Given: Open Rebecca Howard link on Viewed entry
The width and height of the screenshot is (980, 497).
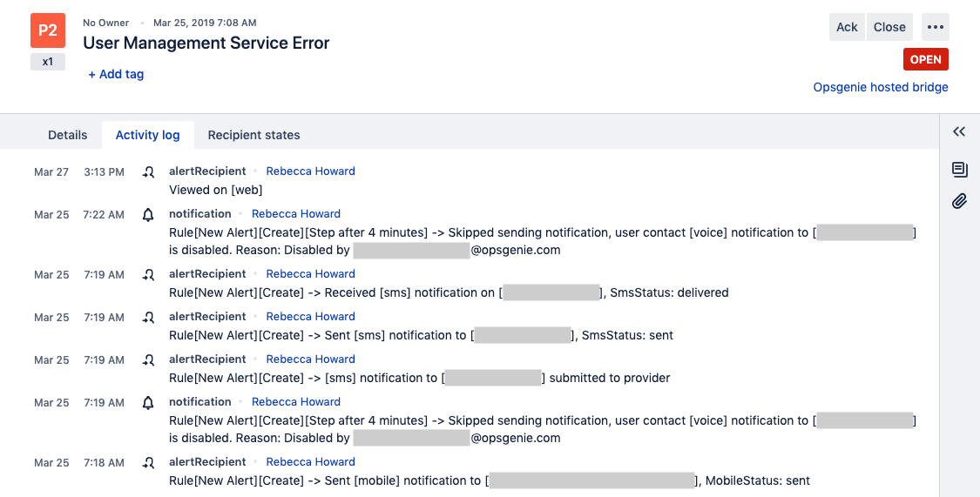Looking at the screenshot, I should pyautogui.click(x=310, y=171).
